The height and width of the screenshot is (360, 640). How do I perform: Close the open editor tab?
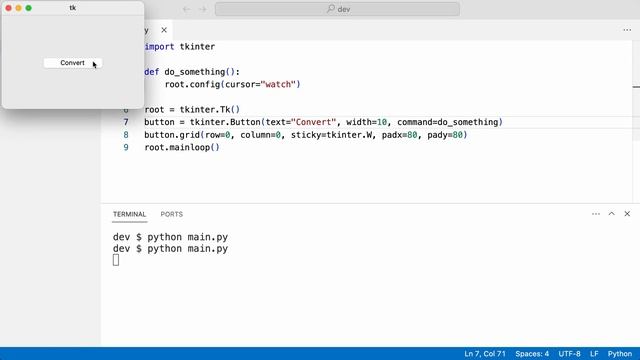click(164, 30)
